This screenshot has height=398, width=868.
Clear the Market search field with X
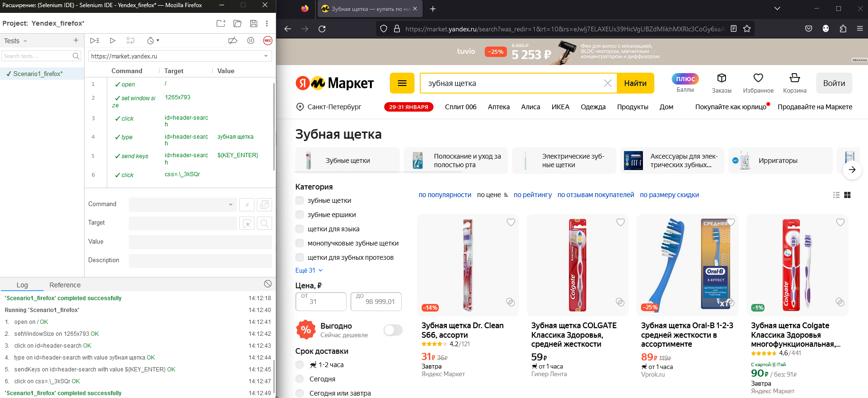[x=607, y=83]
